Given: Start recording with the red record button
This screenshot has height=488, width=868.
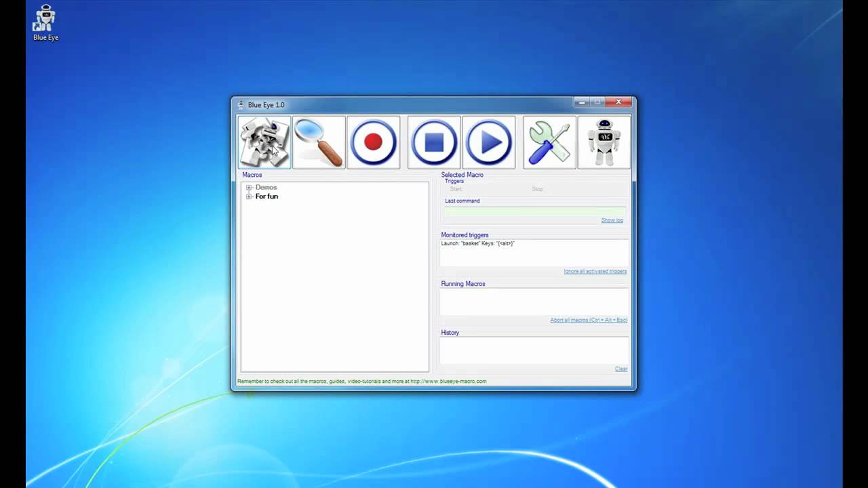Looking at the screenshot, I should pos(374,142).
